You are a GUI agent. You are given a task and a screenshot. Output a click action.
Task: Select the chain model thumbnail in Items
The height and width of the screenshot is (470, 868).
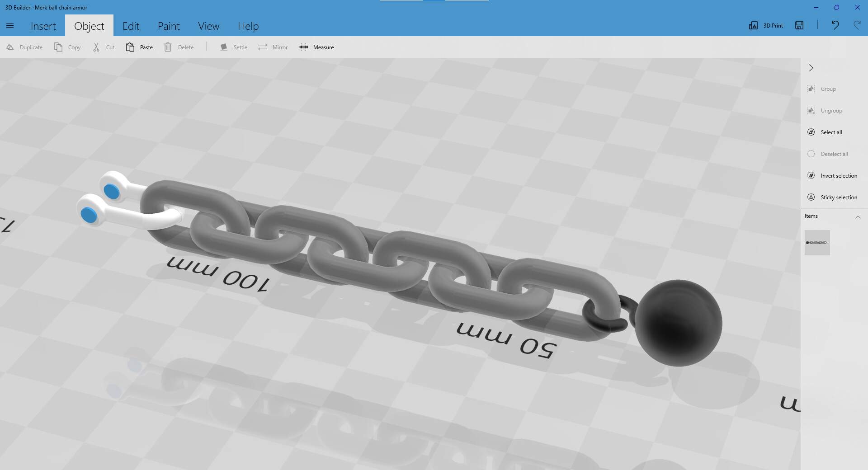817,243
